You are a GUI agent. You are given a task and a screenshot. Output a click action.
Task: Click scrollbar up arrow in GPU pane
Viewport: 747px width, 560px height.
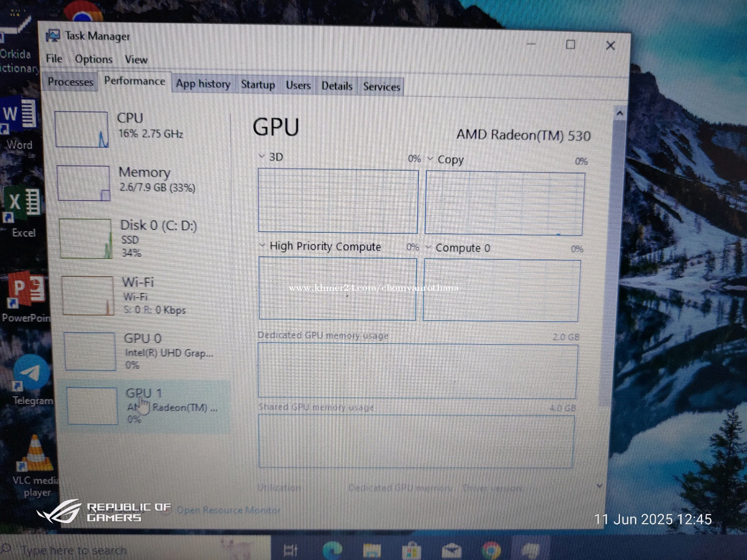(x=620, y=113)
